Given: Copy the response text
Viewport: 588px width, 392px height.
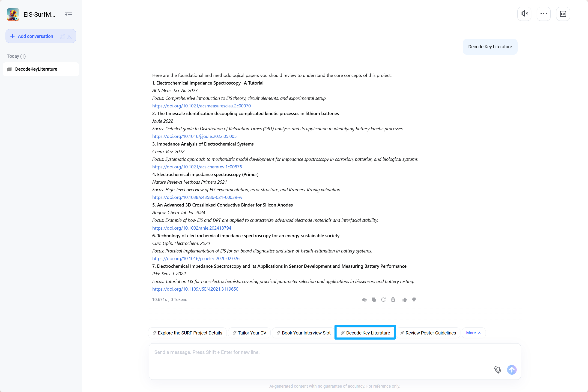Looking at the screenshot, I should [x=374, y=300].
